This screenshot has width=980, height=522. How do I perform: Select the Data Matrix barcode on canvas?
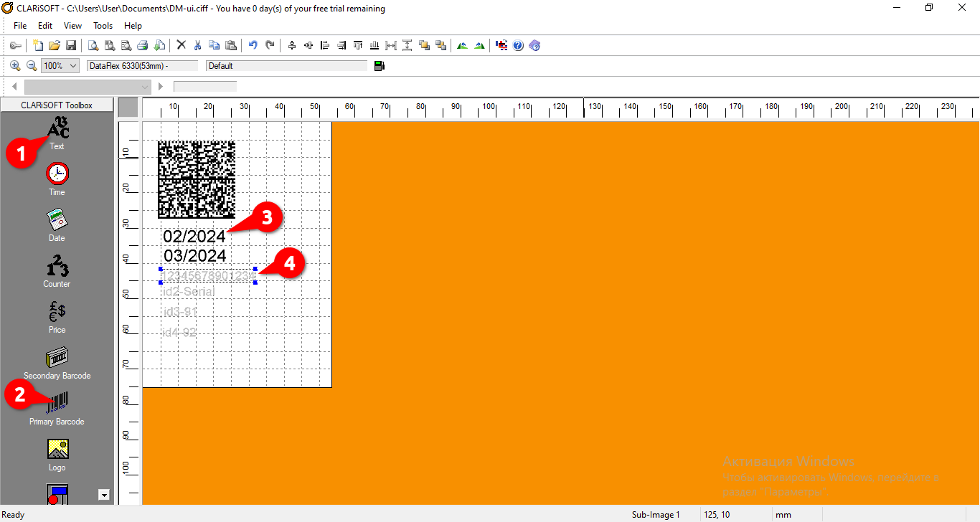tap(197, 179)
